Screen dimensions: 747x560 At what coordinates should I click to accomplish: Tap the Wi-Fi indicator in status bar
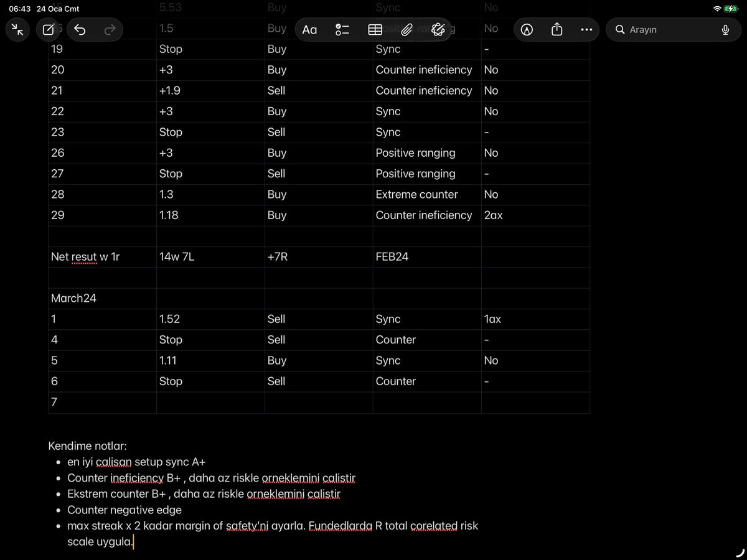(x=717, y=9)
